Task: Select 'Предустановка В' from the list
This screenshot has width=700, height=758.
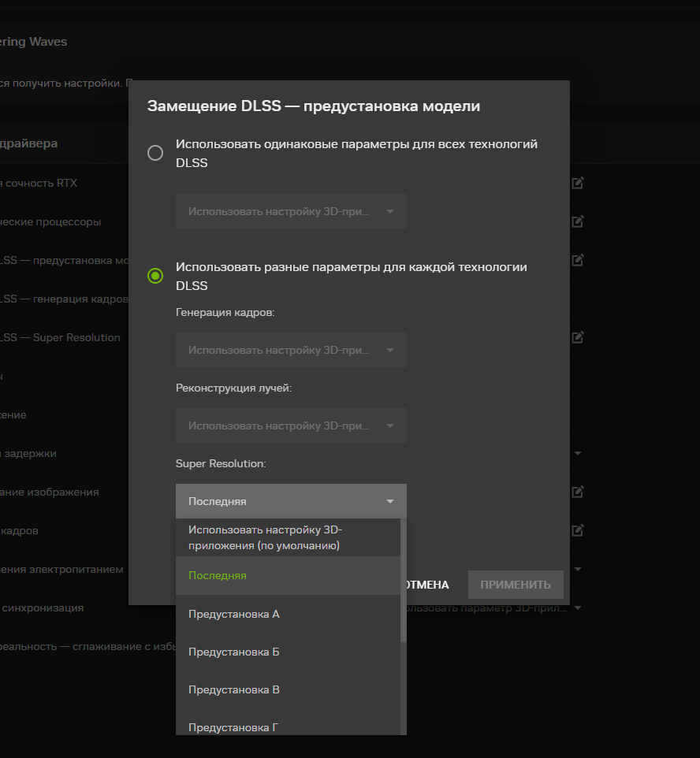Action: (x=288, y=689)
